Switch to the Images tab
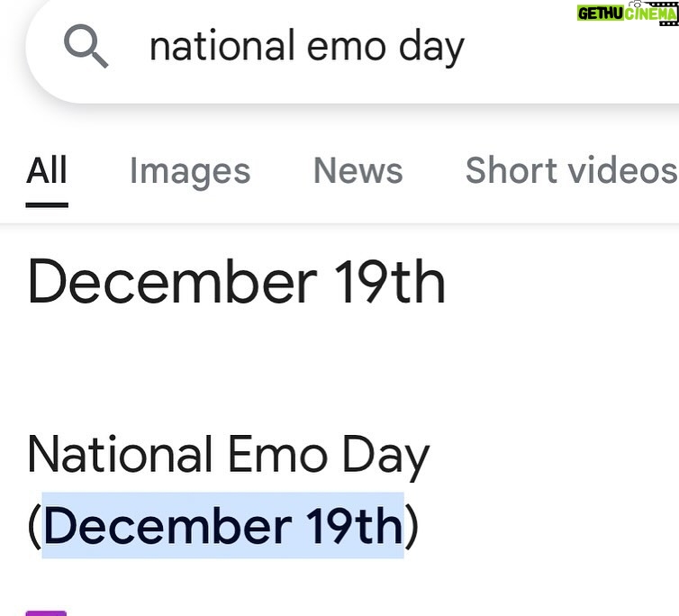The width and height of the screenshot is (679, 616). pyautogui.click(x=190, y=170)
